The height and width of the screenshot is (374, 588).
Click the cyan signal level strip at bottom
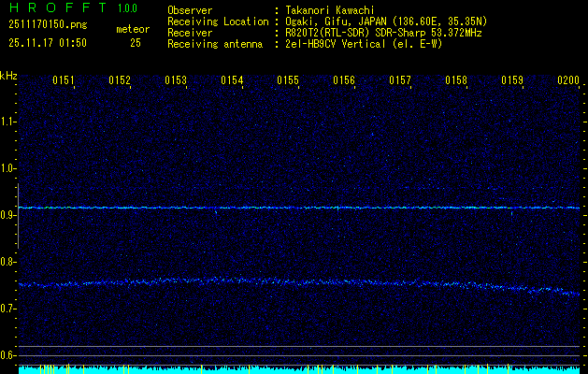(x=299, y=369)
